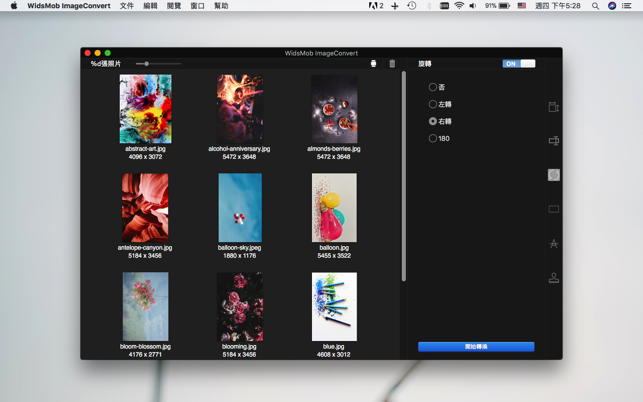The height and width of the screenshot is (402, 643).
Task: Select the bloom-blossom.jpg thumbnail
Action: tap(146, 306)
